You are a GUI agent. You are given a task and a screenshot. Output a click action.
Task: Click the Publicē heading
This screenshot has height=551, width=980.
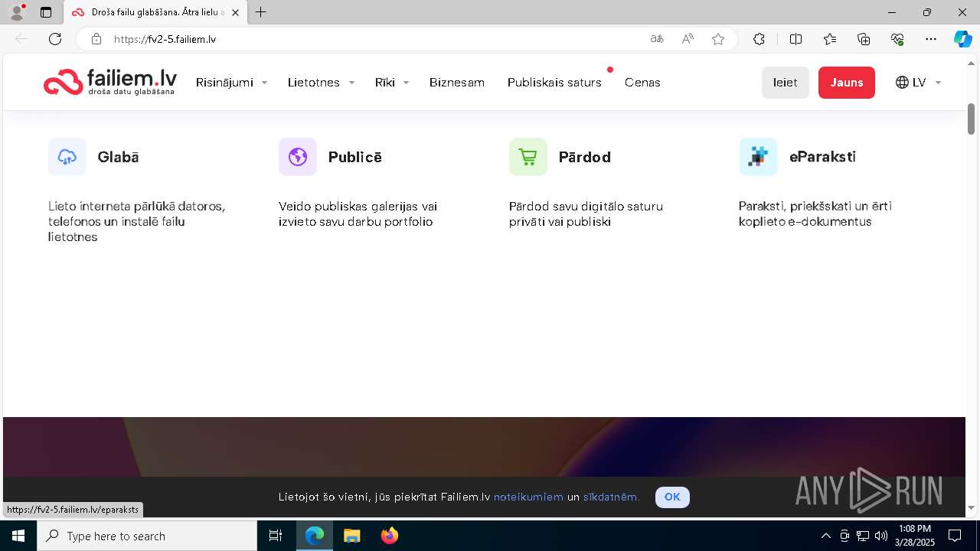click(x=355, y=157)
